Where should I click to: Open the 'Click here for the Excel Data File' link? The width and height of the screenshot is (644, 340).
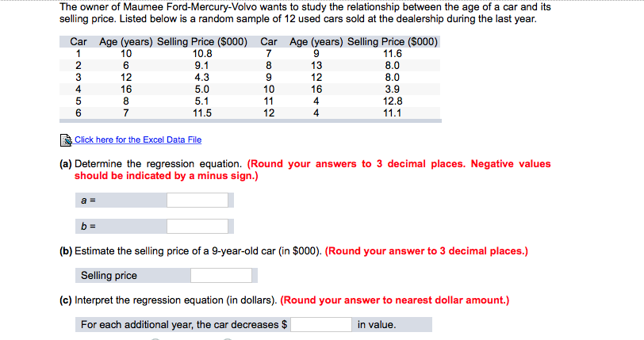(138, 139)
